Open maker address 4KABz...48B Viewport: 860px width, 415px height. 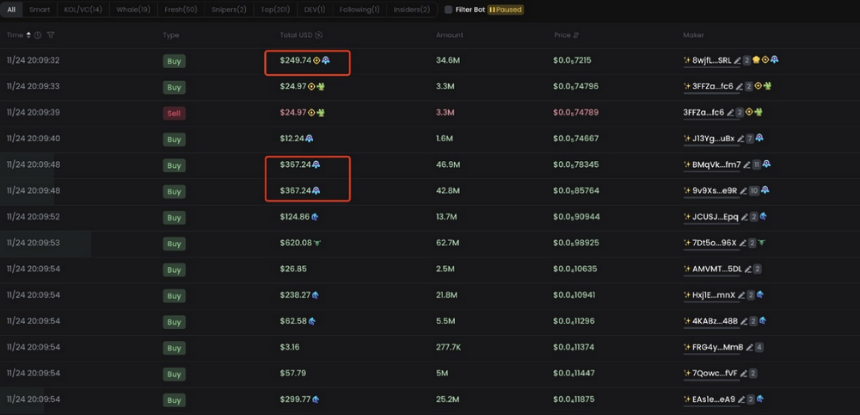click(715, 321)
